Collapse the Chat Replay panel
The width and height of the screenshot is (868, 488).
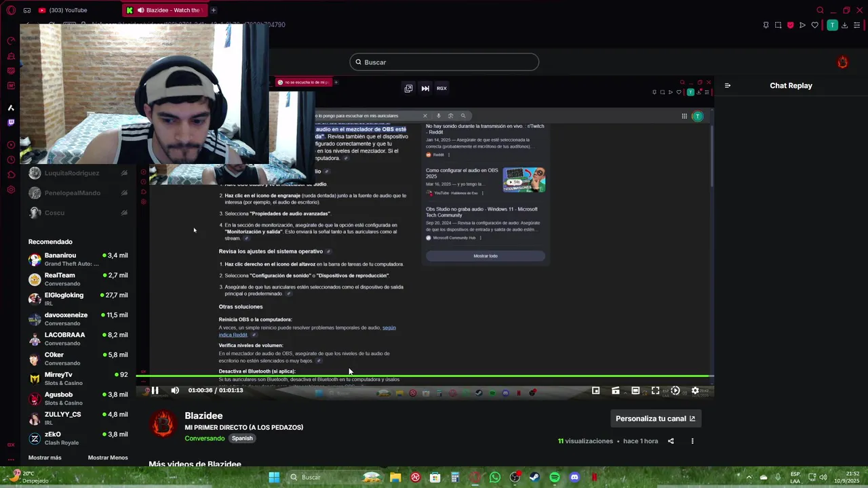(x=728, y=85)
